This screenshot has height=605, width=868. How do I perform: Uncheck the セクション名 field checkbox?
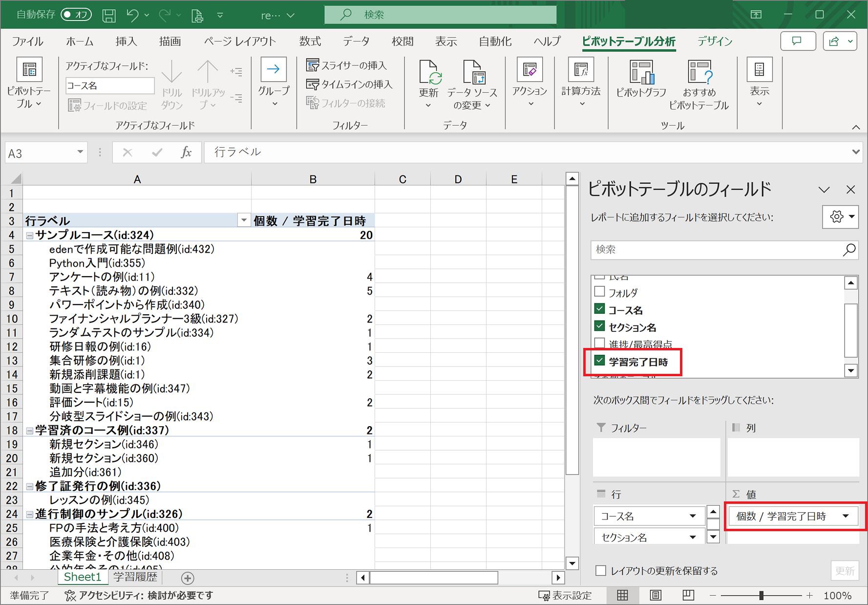click(x=599, y=326)
